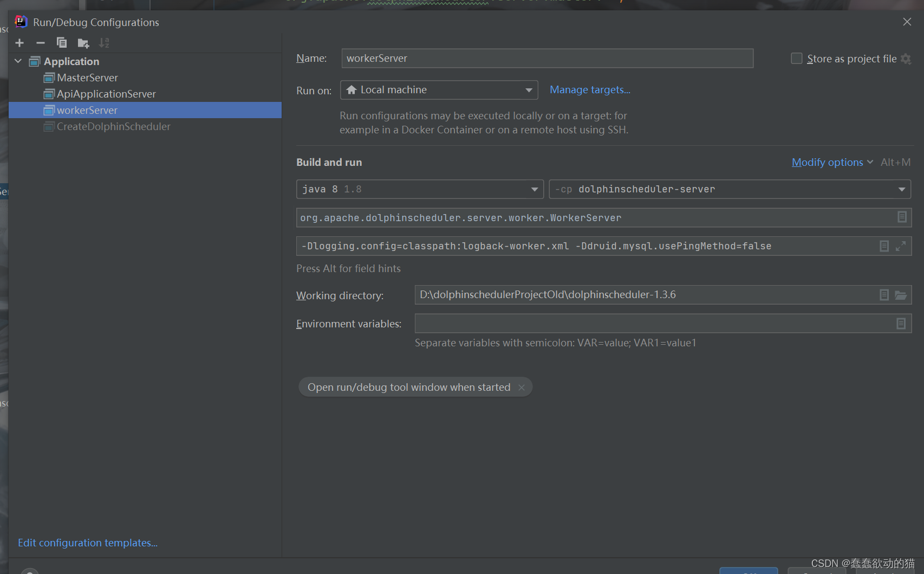Select the workerServer configuration
924x574 pixels.
tap(145, 110)
